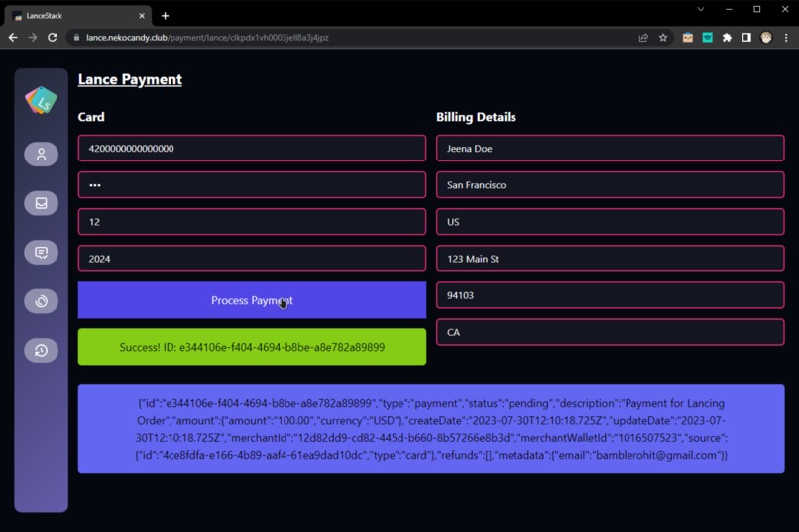799x532 pixels.
Task: Open Chrome three-dot menu
Action: (x=786, y=38)
